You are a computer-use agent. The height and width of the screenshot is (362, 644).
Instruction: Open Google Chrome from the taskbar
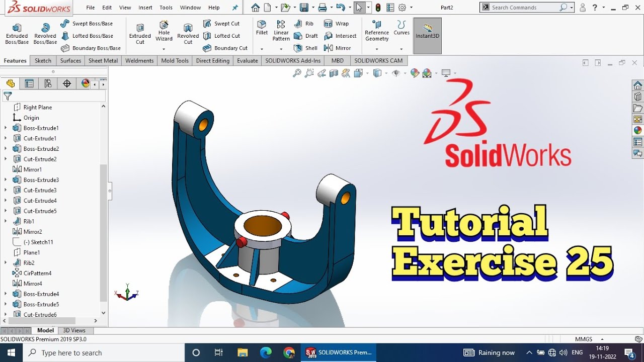pyautogui.click(x=289, y=352)
